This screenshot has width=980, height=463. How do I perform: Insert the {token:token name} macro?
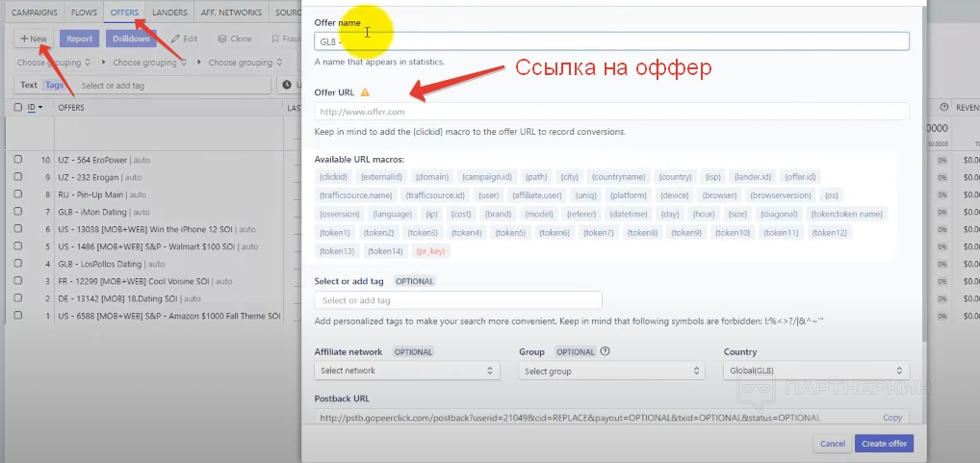846,215
